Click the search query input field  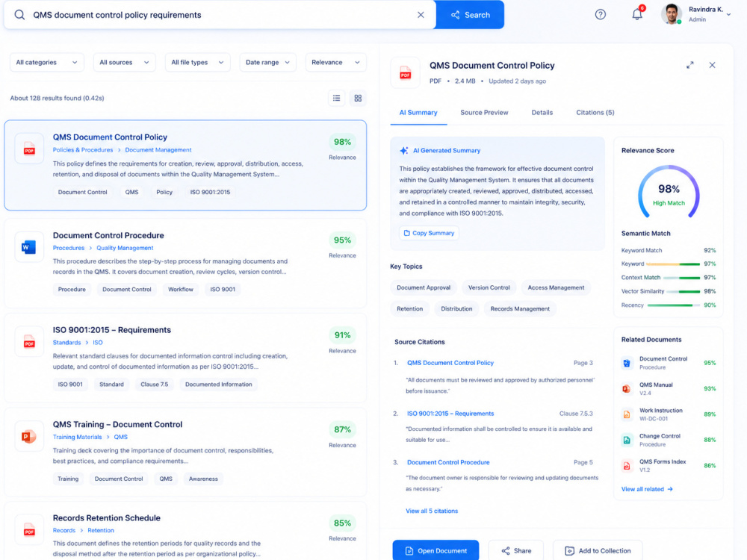tap(219, 15)
